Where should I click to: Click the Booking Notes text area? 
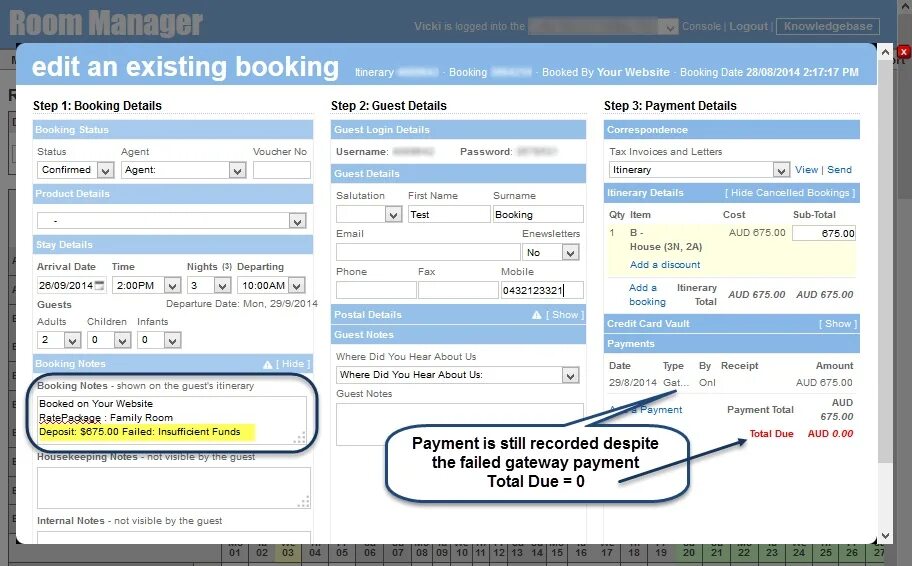[x=172, y=420]
